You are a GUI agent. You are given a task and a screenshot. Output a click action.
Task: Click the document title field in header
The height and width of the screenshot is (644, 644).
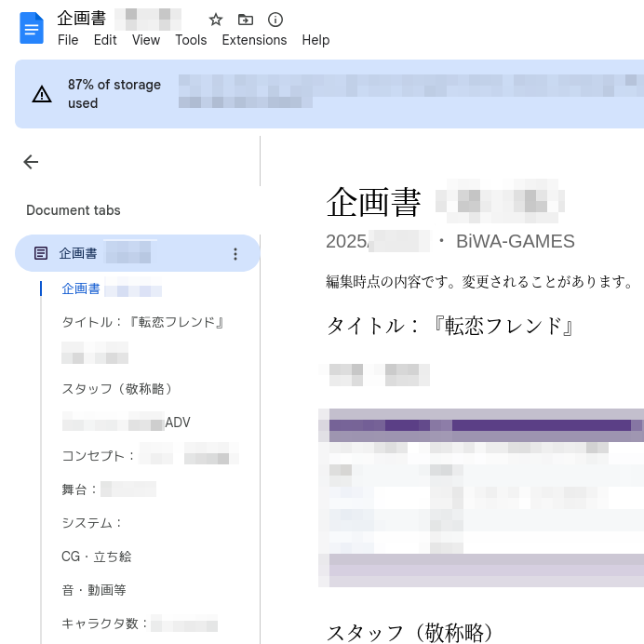click(x=119, y=19)
